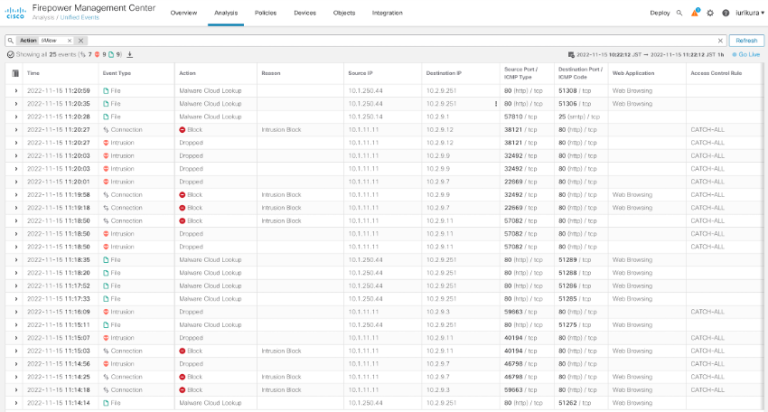Image resolution: width=768 pixels, height=412 pixels.
Task: Click destination port 51308 / tcp
Action: click(x=575, y=91)
